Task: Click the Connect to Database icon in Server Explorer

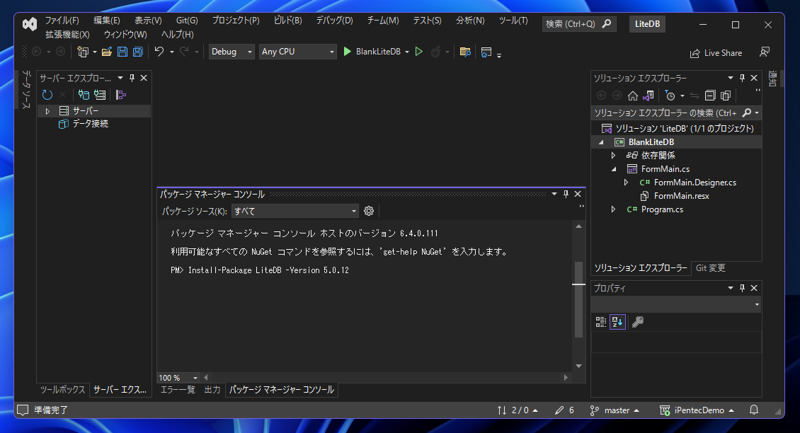Action: click(83, 95)
